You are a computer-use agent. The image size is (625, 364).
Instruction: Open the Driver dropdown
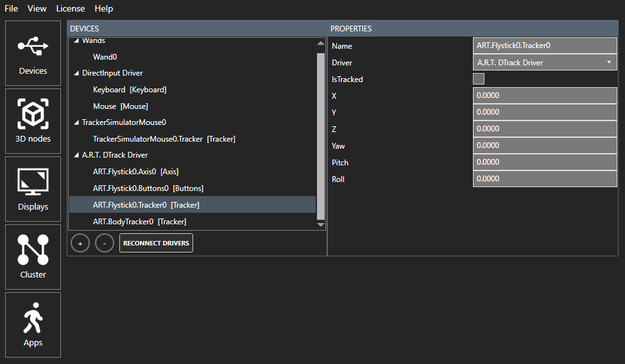coord(545,63)
